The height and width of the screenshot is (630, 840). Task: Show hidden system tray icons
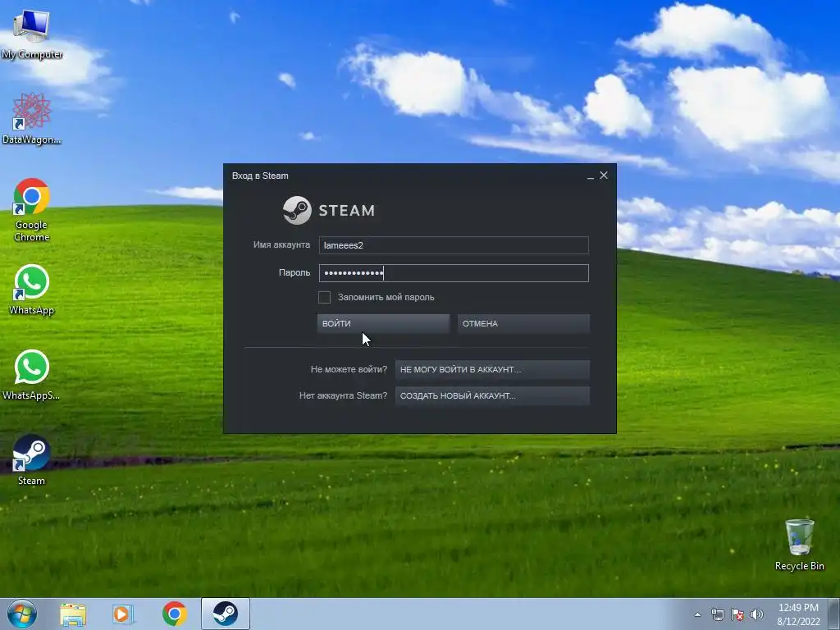[x=697, y=615]
